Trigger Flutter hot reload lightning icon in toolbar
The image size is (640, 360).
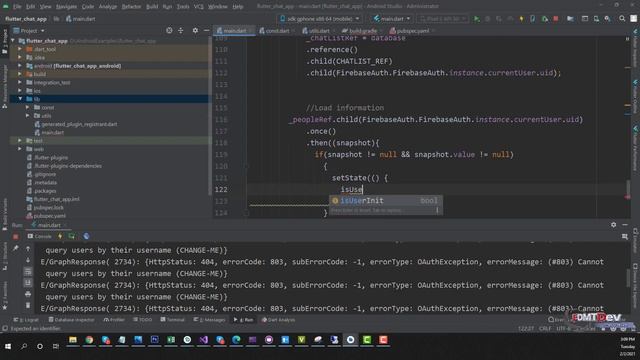click(521, 19)
